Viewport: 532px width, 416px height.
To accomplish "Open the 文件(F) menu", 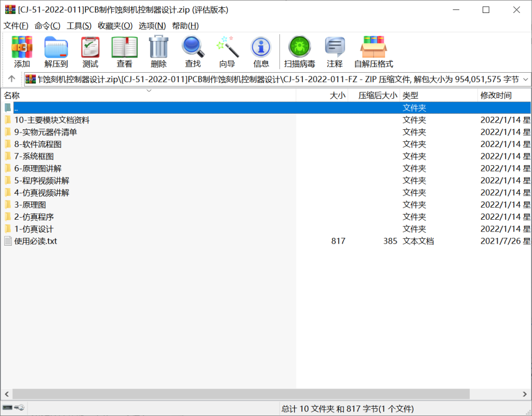I will pos(16,25).
